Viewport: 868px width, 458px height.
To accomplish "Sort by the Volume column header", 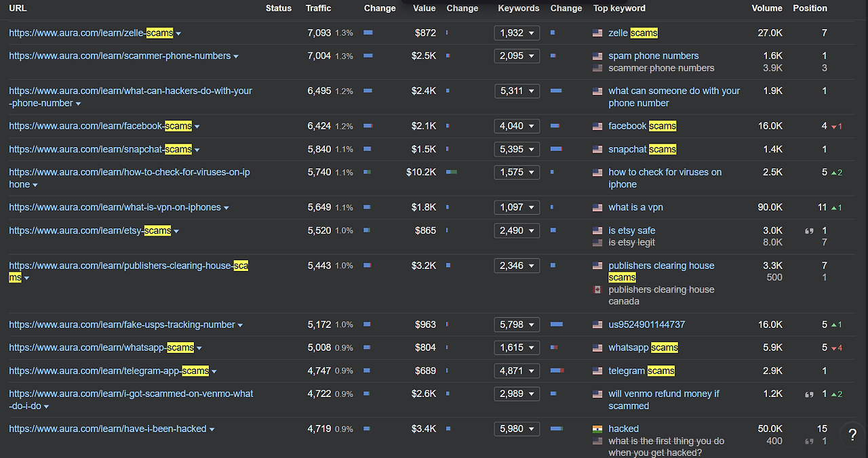I will [767, 8].
